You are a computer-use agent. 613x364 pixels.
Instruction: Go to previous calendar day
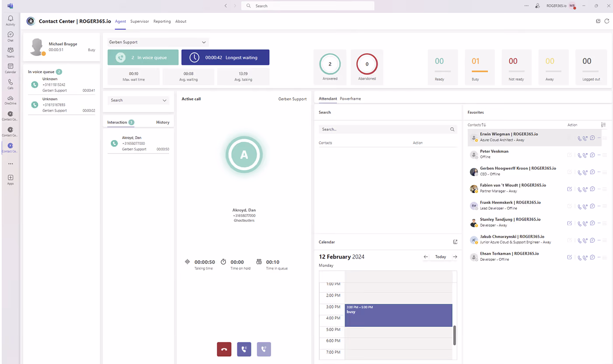click(426, 257)
